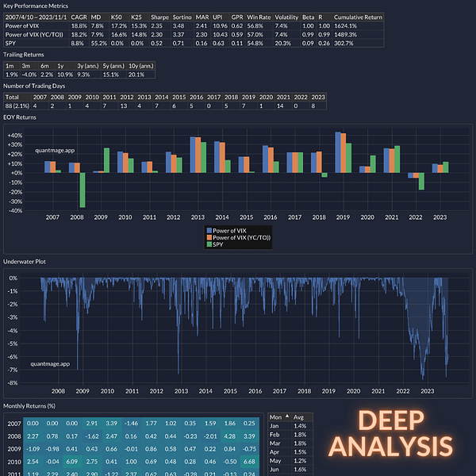Select the MD column header
Viewport: 476px width, 476px height.
[x=96, y=17]
